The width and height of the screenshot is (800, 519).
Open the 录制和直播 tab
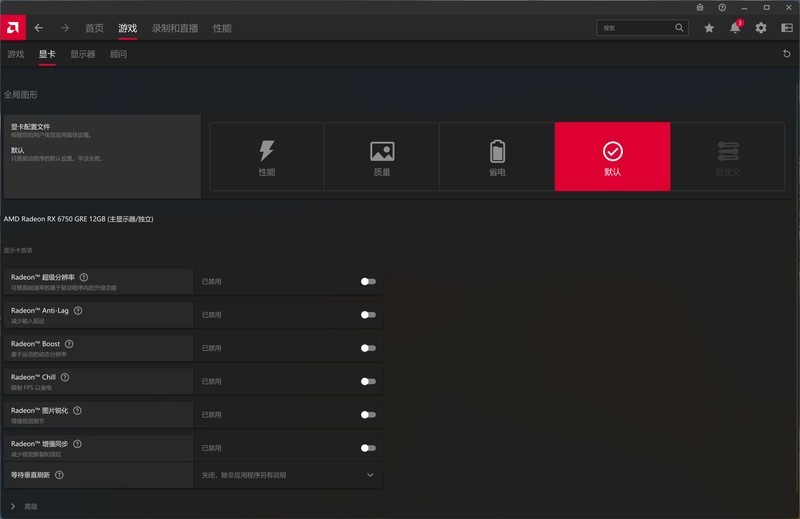click(175, 28)
